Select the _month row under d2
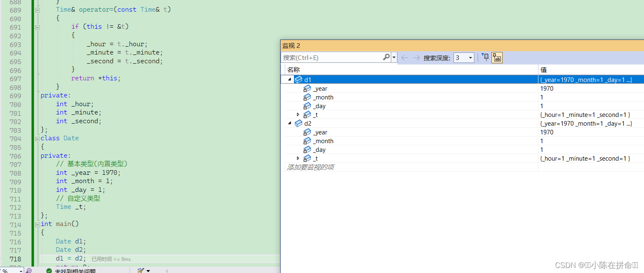 [323, 141]
